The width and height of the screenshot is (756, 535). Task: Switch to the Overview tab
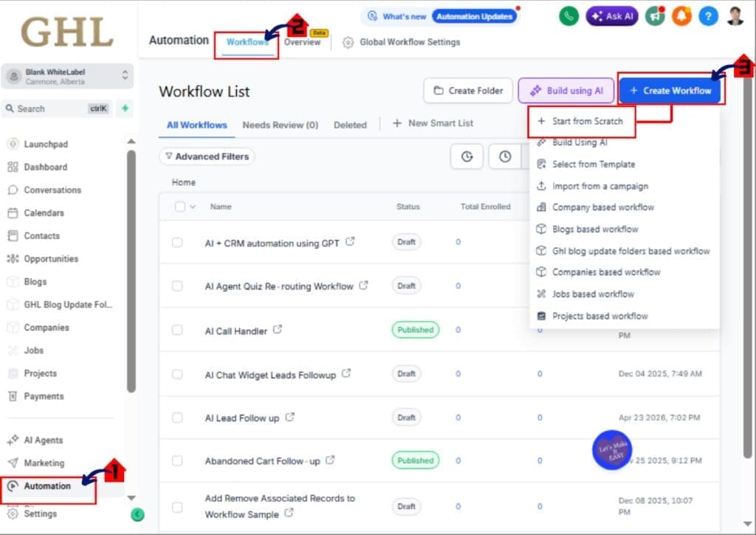coord(302,42)
